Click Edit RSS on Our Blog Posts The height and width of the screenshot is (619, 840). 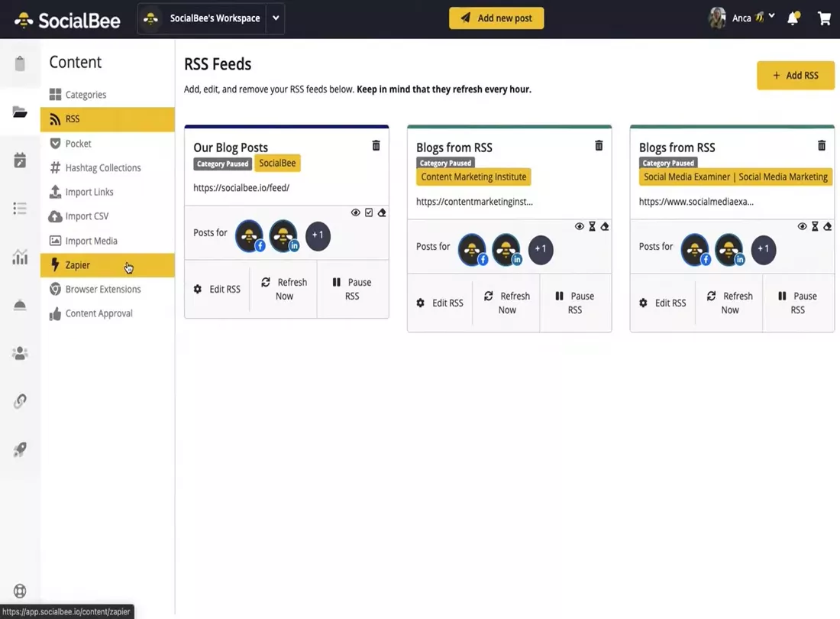[218, 289]
